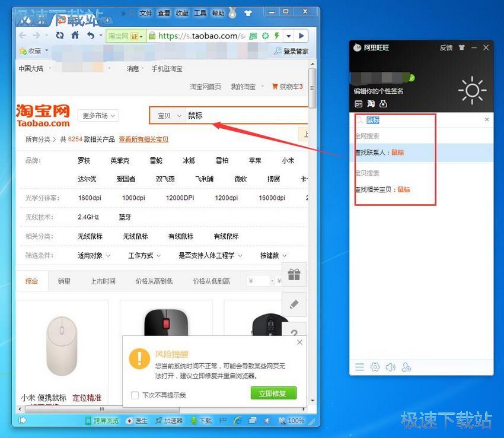The width and height of the screenshot is (504, 438).
Task: Click 医生 doctor status bar item
Action: pyautogui.click(x=137, y=420)
